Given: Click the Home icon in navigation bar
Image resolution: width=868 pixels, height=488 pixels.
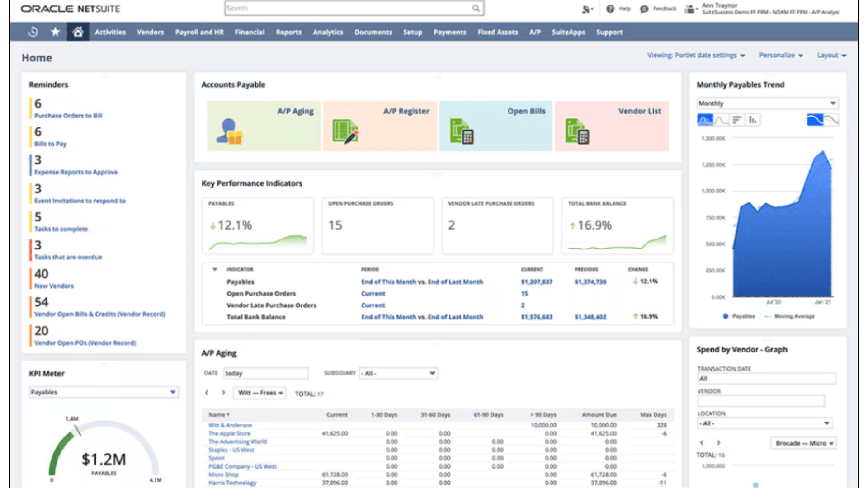Looking at the screenshot, I should (x=78, y=32).
